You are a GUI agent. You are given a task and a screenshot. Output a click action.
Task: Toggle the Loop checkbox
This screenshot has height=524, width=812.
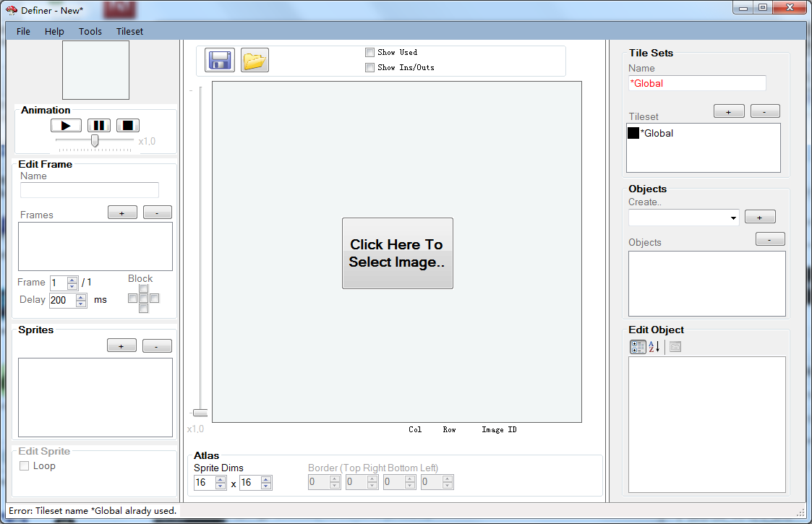click(x=24, y=465)
